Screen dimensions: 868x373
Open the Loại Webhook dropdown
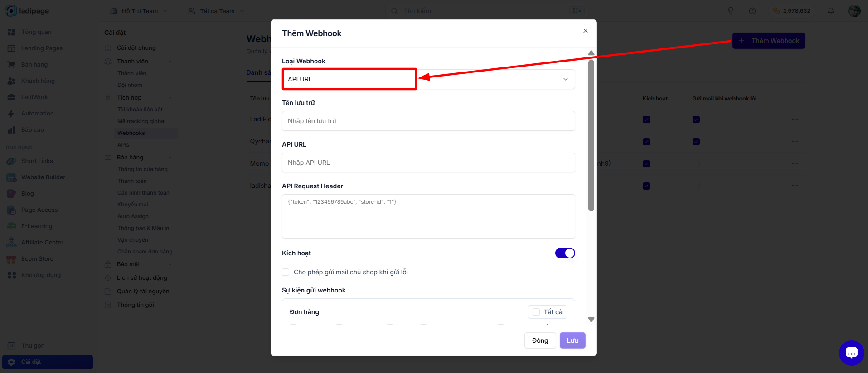tap(428, 79)
